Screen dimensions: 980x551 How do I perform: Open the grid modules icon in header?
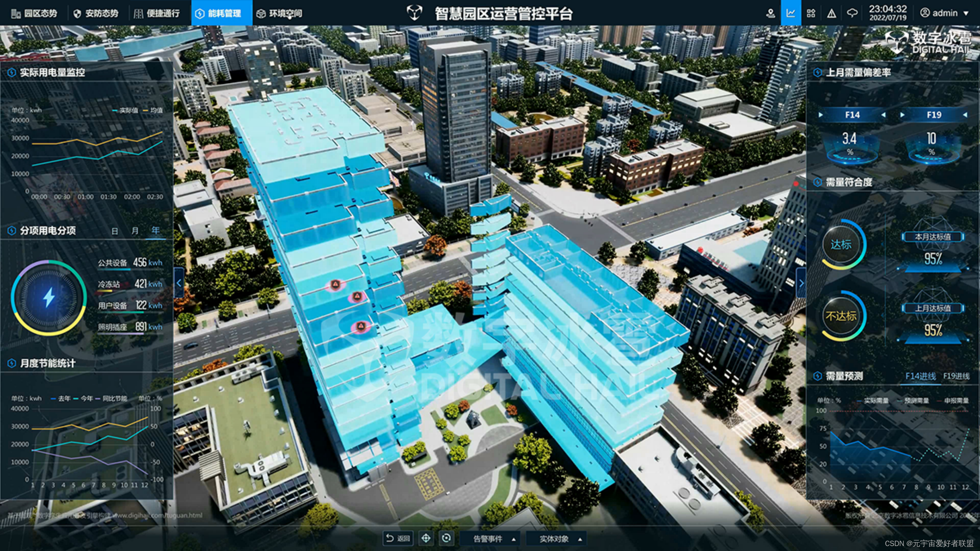click(811, 13)
